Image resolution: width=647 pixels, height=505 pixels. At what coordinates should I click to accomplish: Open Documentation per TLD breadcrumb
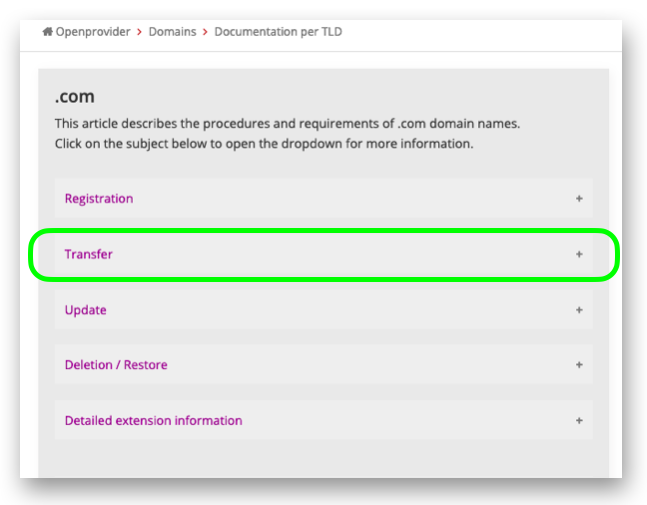click(278, 32)
